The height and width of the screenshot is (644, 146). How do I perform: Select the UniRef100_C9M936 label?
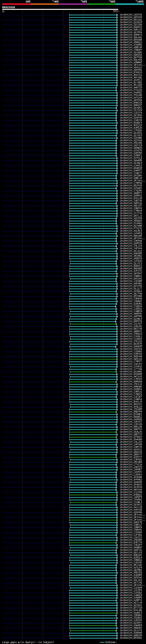click(x=131, y=299)
